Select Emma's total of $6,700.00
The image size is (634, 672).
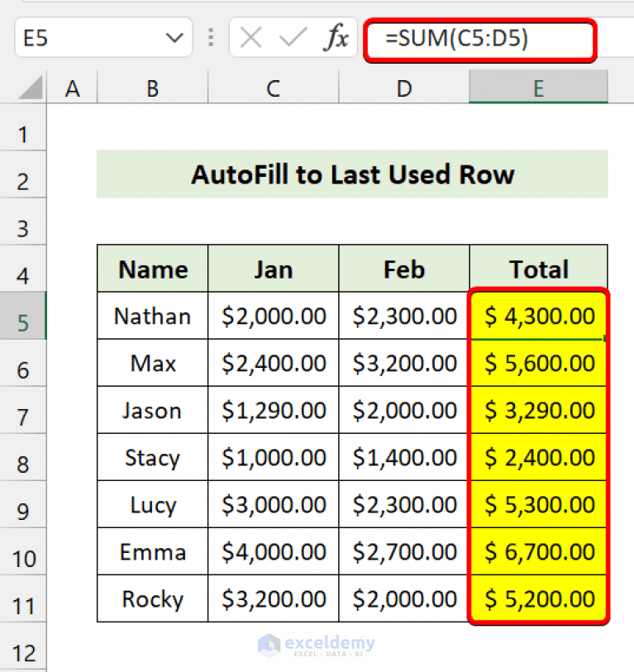click(538, 552)
